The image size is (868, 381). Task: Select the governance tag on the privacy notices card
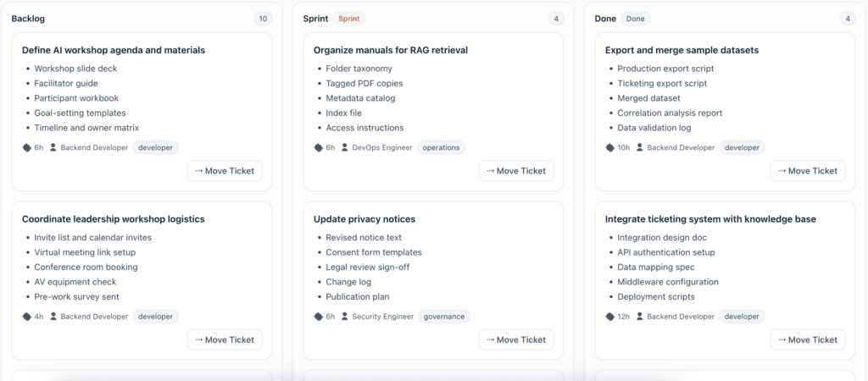(444, 317)
